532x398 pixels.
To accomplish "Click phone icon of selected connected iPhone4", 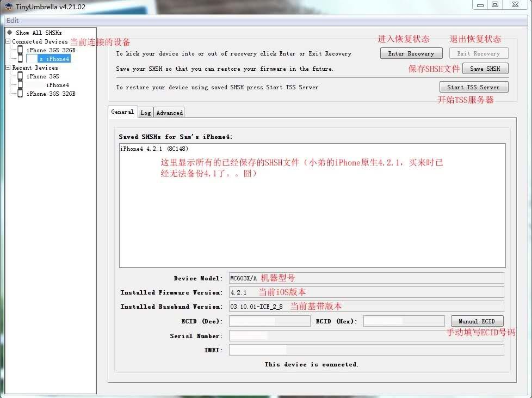I will (x=20, y=58).
